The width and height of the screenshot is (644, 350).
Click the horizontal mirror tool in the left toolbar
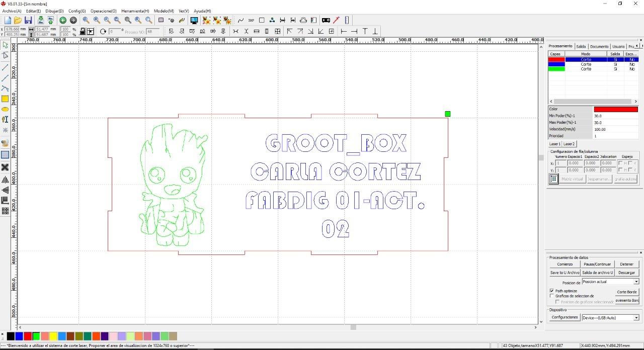[5, 180]
